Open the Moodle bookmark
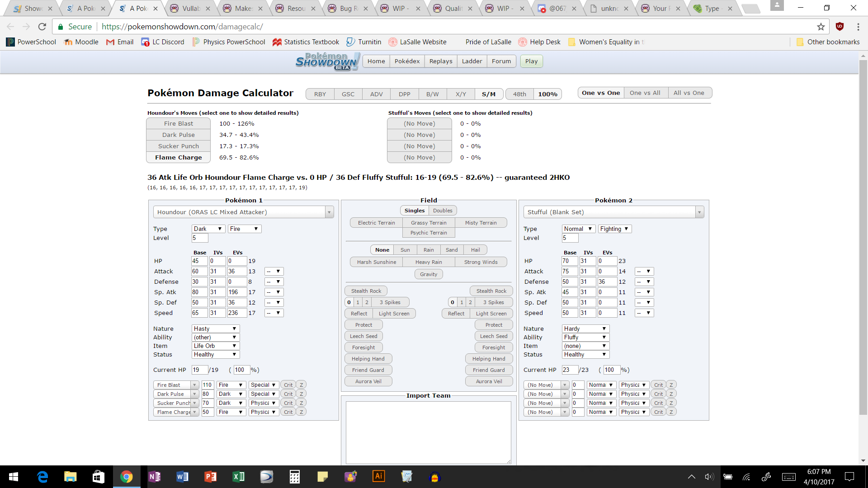The height and width of the screenshot is (488, 868). pos(81,42)
